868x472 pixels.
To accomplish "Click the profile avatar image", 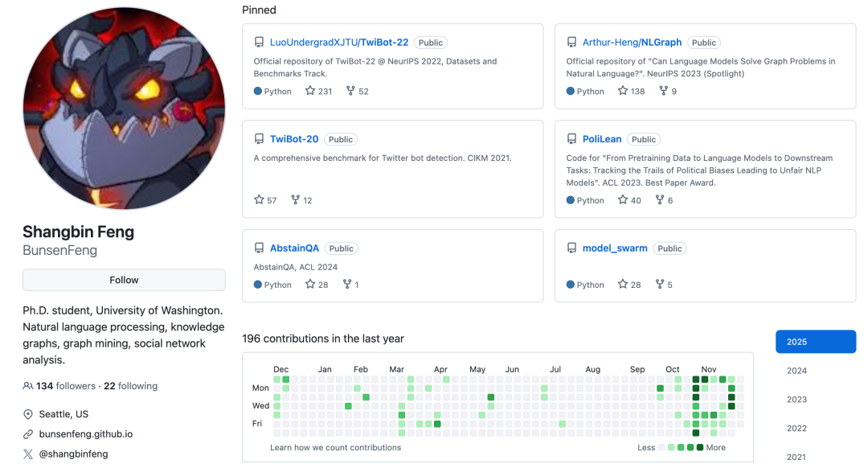I will pos(124,109).
